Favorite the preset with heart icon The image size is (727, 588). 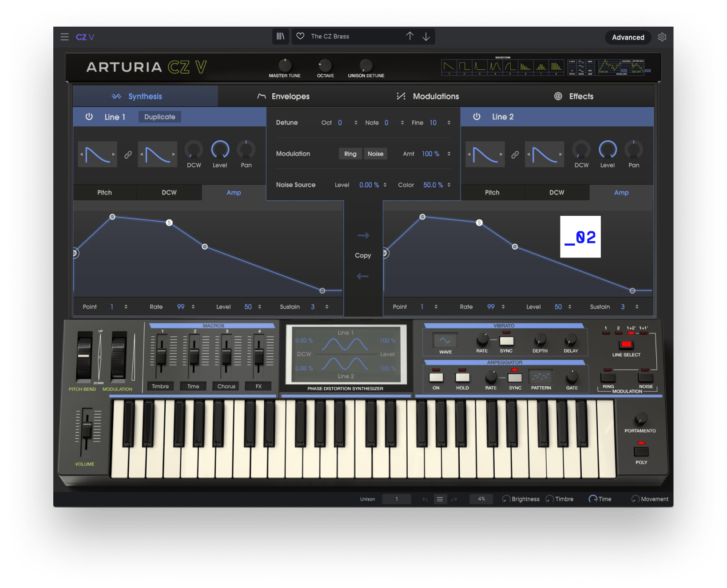[x=301, y=36]
